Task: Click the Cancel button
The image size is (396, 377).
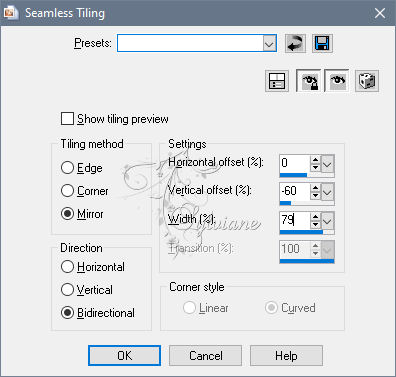Action: (x=205, y=355)
